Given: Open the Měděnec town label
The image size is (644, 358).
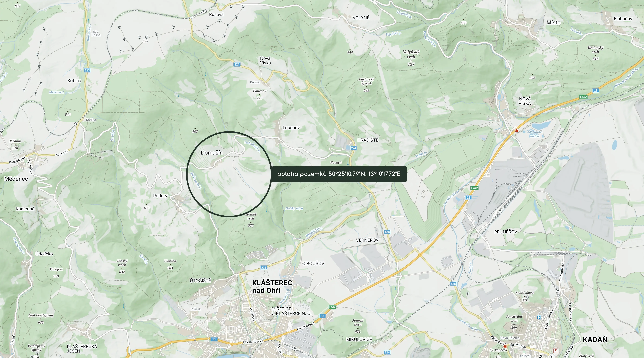Looking at the screenshot, I should pos(16,179).
